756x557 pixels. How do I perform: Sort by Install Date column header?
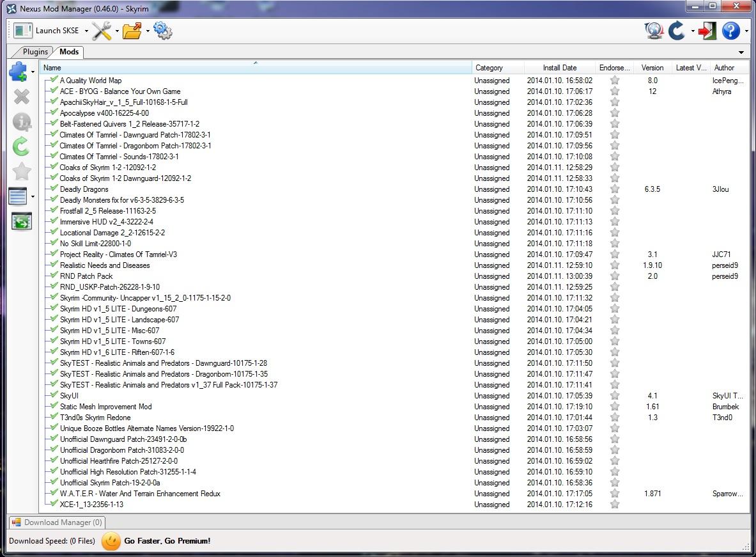[559, 68]
